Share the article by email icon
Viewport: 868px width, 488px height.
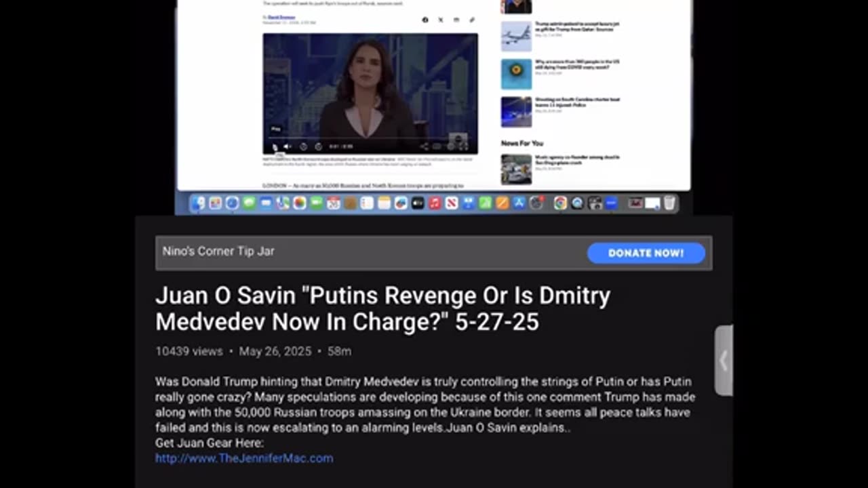click(456, 20)
